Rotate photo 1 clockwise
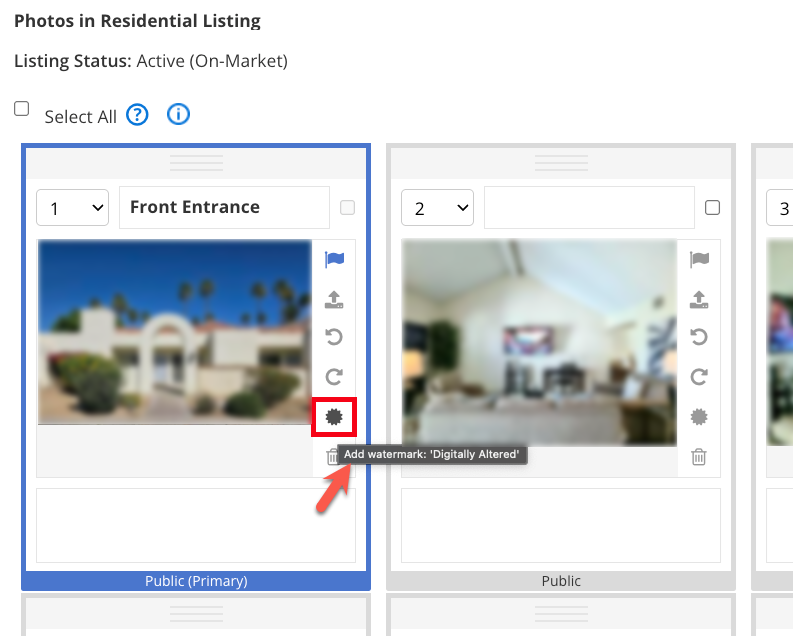793x636 pixels. point(334,377)
